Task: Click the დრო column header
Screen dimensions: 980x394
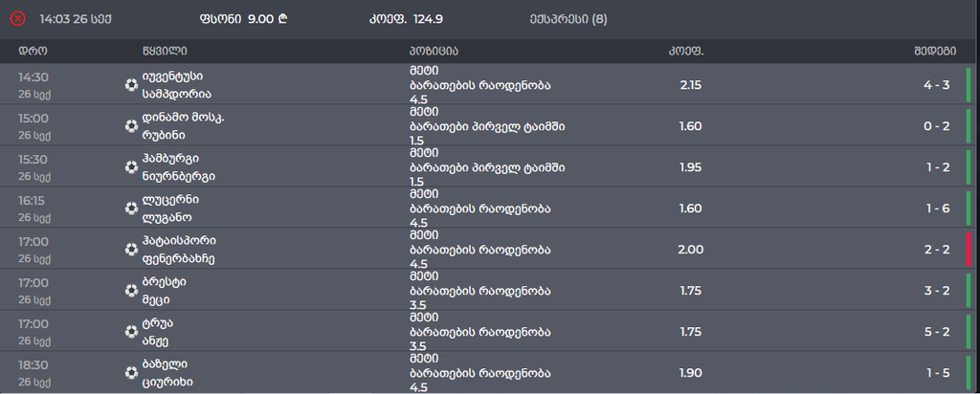Action: pos(33,51)
